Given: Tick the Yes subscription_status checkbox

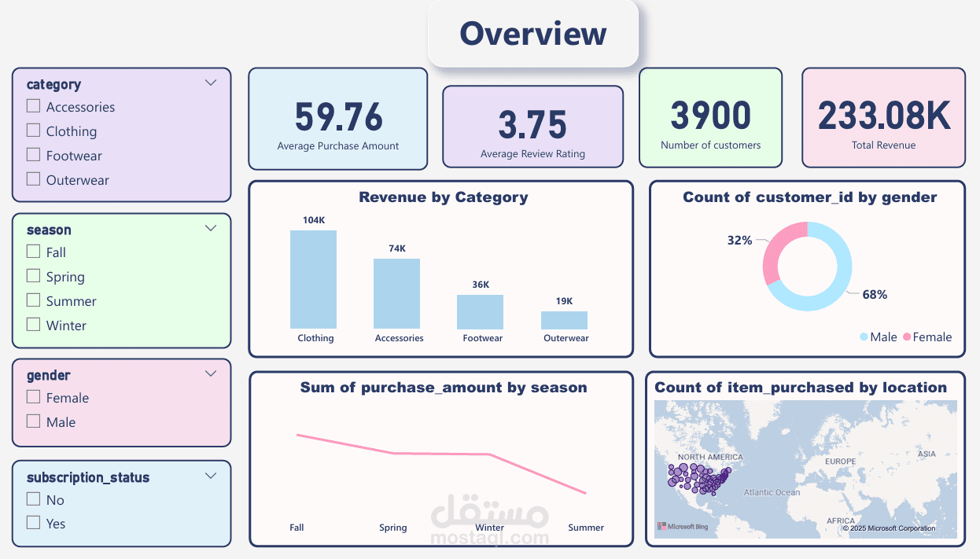Looking at the screenshot, I should coord(33,522).
